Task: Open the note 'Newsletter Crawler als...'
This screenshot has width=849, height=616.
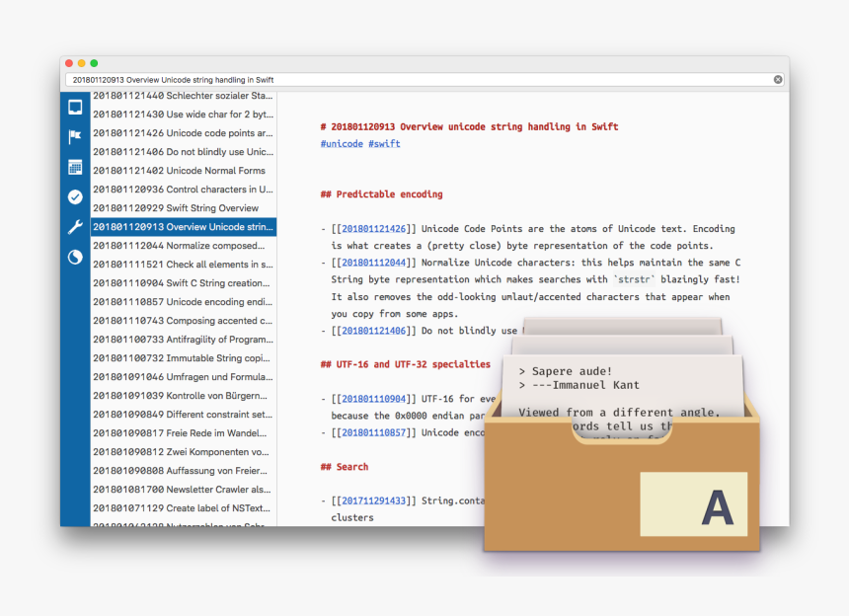Action: coord(183,490)
